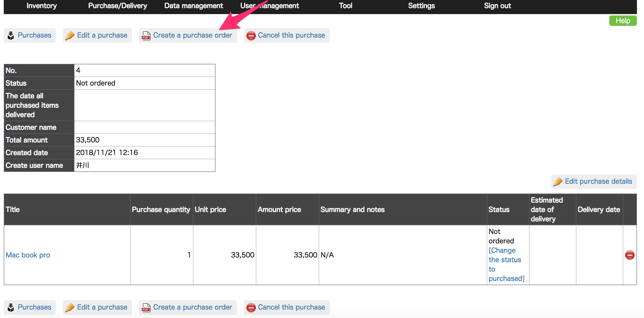644x318 pixels.
Task: Click the pencil icon beside bottom Edit a purchase
Action: (x=70, y=307)
